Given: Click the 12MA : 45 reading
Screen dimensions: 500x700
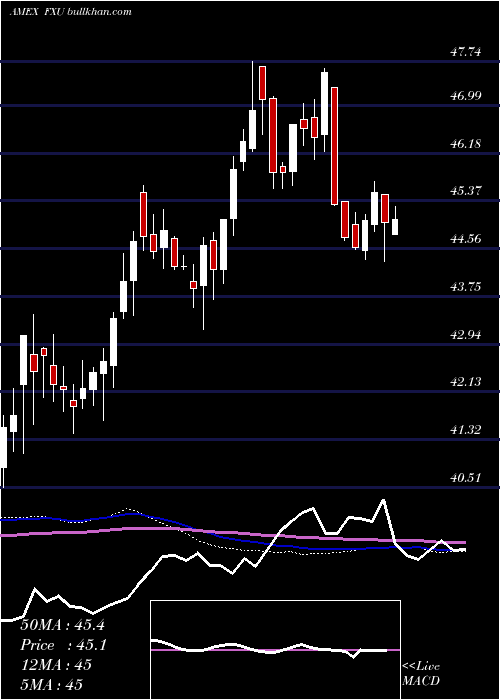Looking at the screenshot, I should (x=56, y=665).
